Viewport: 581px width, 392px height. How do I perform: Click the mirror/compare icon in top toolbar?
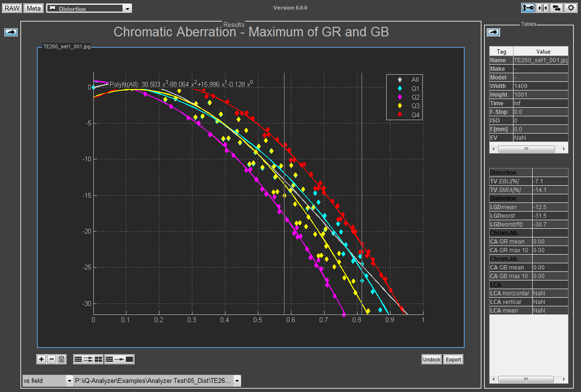tap(542, 8)
